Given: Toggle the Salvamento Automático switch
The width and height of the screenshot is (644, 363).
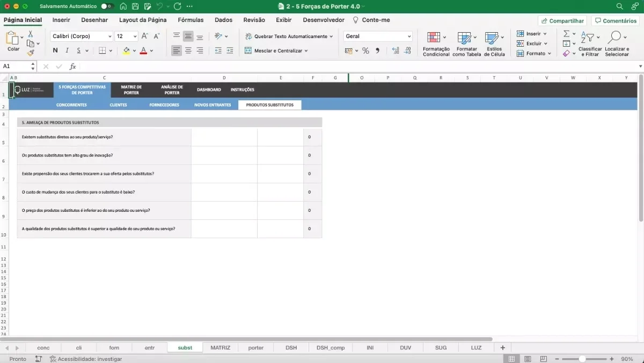Looking at the screenshot, I should tap(107, 6).
